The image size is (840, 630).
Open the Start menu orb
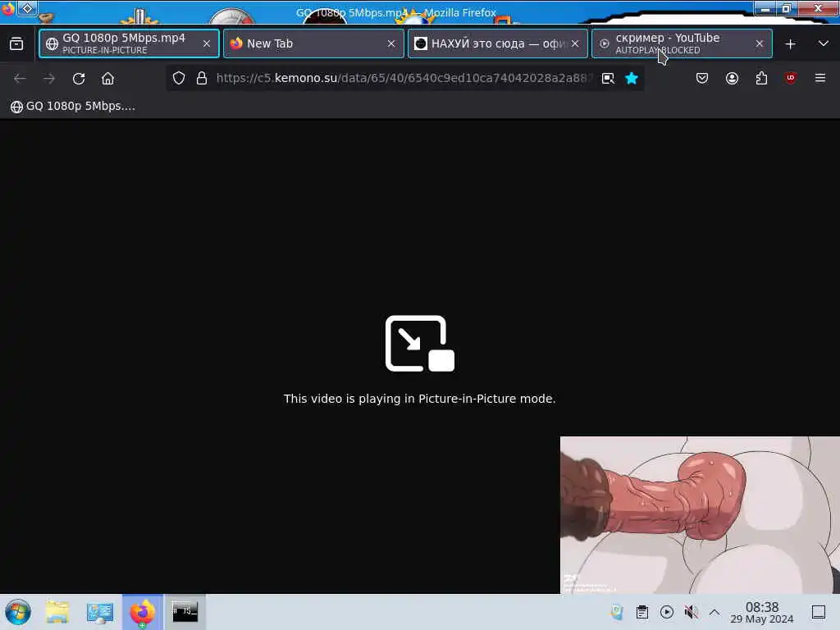pyautogui.click(x=18, y=612)
